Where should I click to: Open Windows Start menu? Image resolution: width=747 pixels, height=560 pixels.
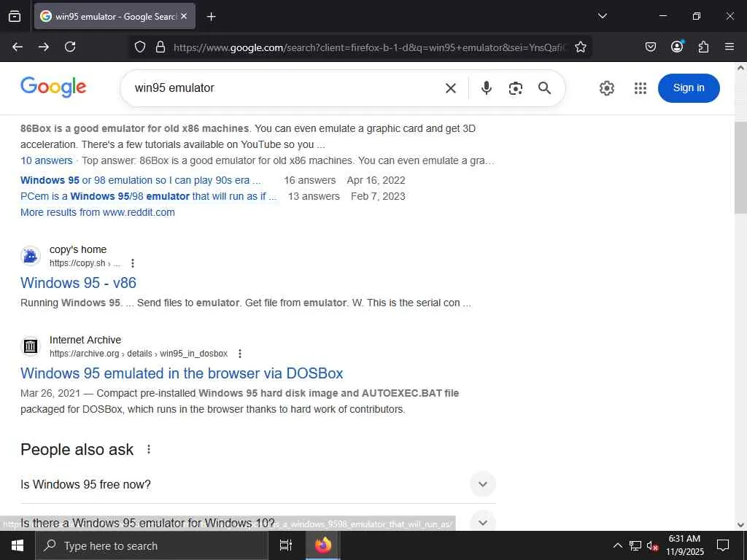18,545
